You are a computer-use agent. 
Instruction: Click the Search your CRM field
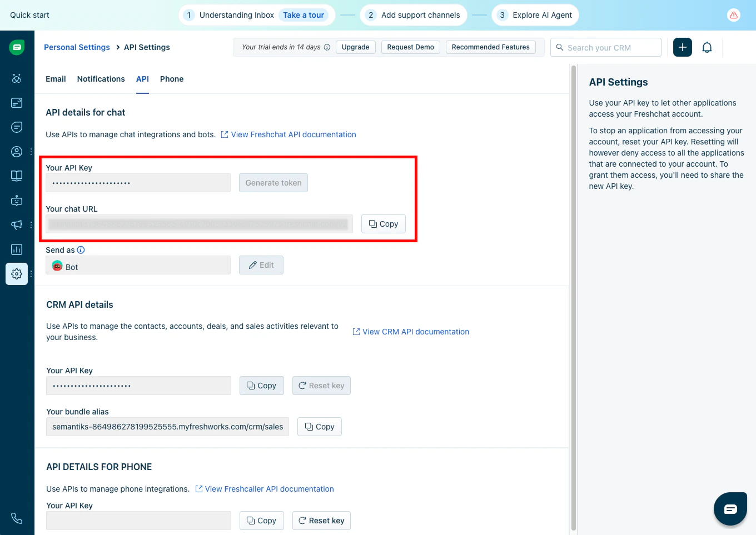[x=606, y=47]
